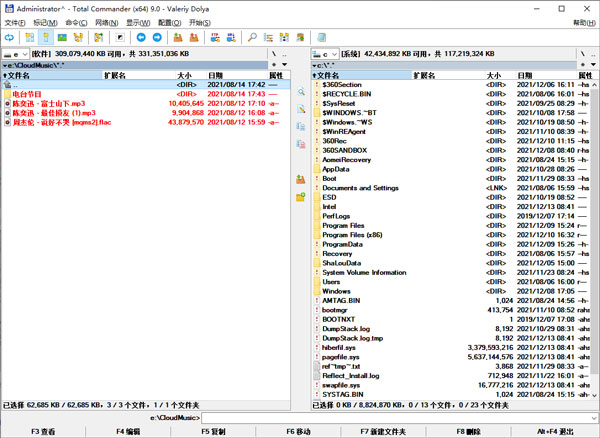Go to parent with right panel .. button
Image resolution: width=600 pixels, height=438 pixels.
593,54
